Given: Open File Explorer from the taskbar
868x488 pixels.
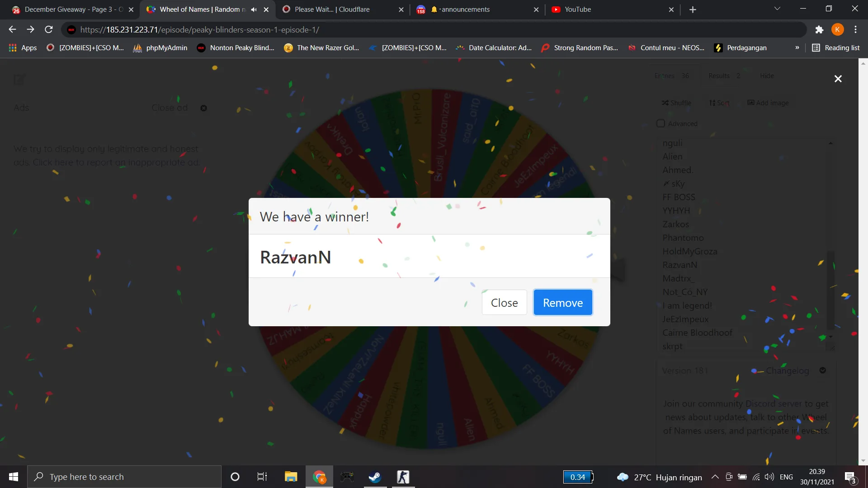Looking at the screenshot, I should (291, 477).
